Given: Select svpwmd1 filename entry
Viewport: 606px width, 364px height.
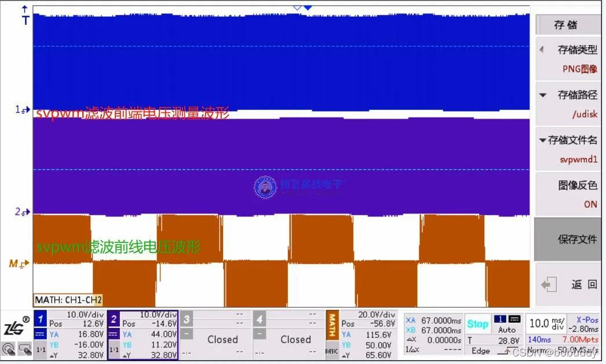Looking at the screenshot, I should [579, 159].
